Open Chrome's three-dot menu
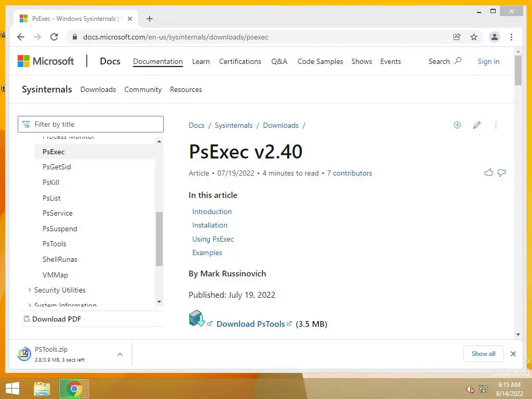Image resolution: width=532 pixels, height=399 pixels. [x=511, y=37]
